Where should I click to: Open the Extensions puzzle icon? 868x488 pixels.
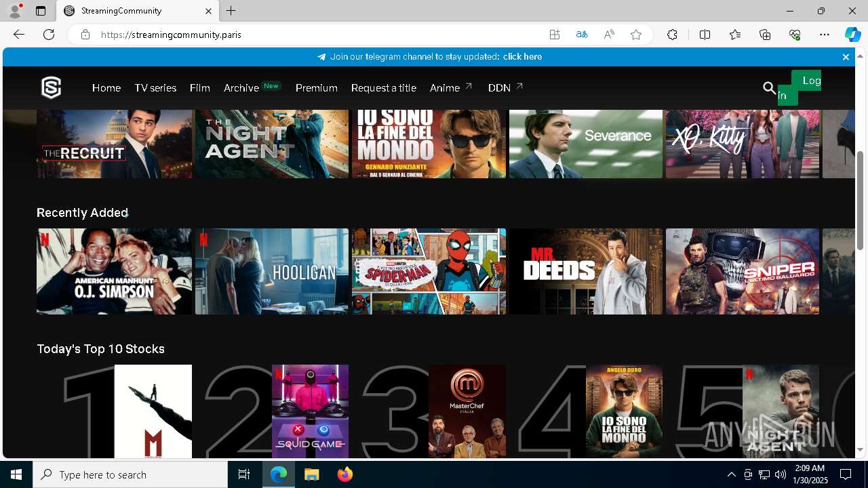672,35
